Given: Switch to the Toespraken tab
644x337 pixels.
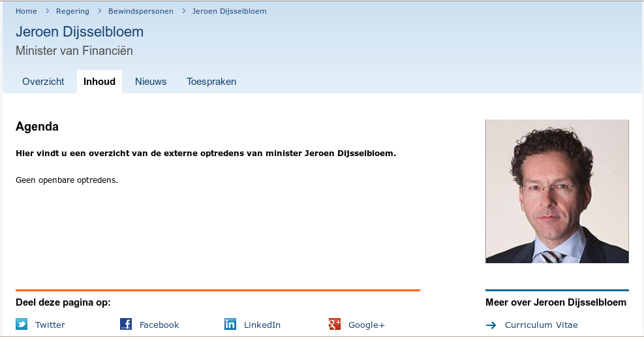Looking at the screenshot, I should click(x=211, y=82).
